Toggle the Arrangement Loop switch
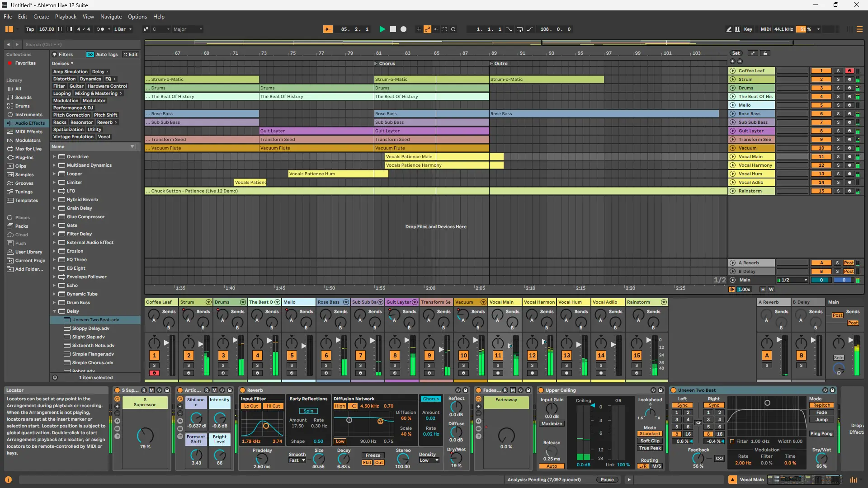Viewport: 868px width, 488px height. tap(519, 29)
